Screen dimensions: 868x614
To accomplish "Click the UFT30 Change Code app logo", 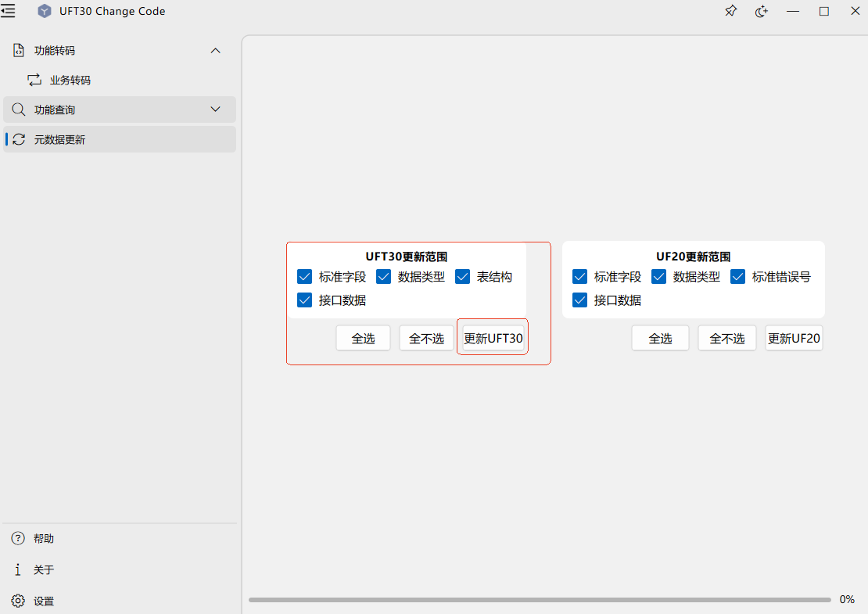I will [45, 11].
